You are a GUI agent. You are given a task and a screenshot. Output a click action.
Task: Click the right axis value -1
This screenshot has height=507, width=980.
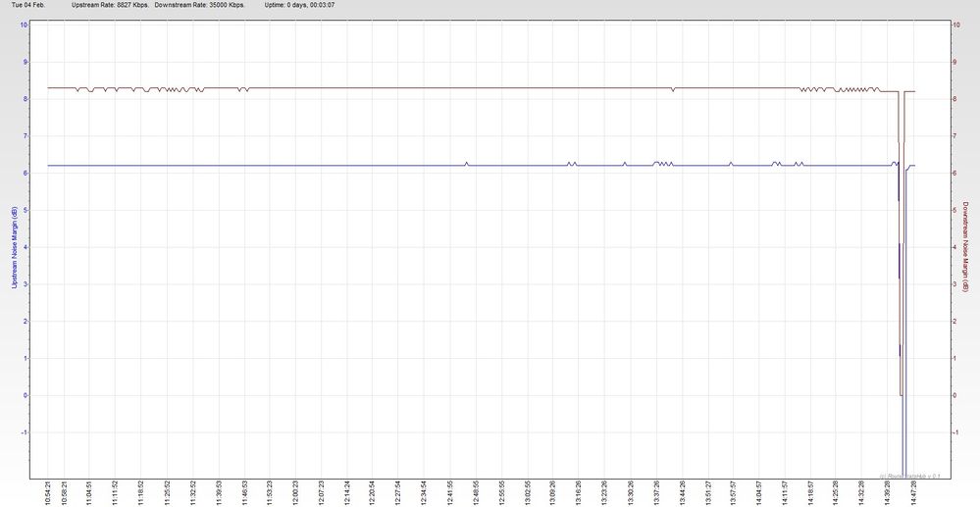[x=955, y=432]
